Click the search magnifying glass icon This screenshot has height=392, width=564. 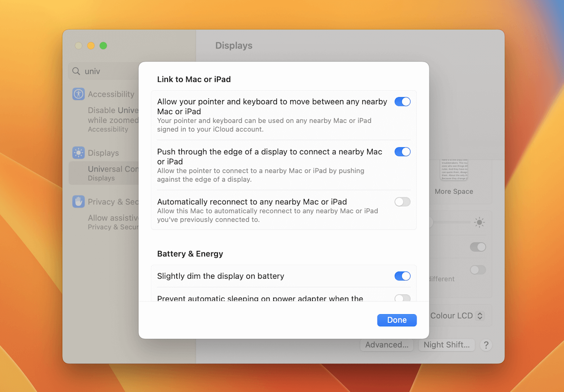click(x=76, y=71)
